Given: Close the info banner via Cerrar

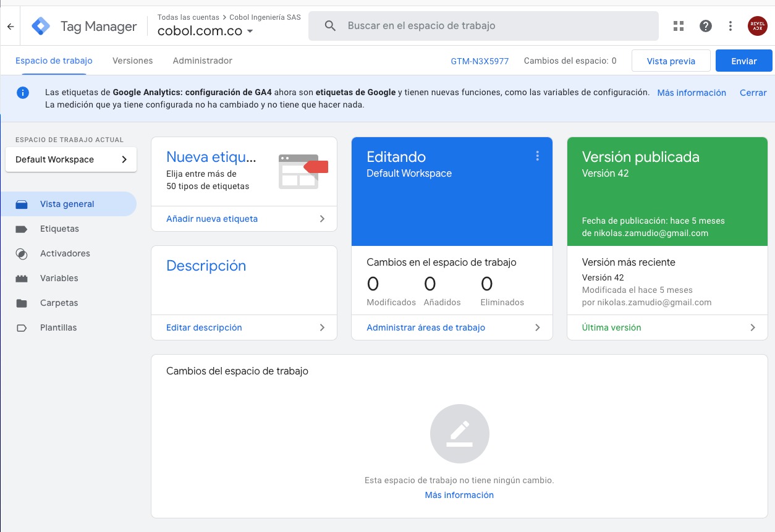Looking at the screenshot, I should 753,93.
